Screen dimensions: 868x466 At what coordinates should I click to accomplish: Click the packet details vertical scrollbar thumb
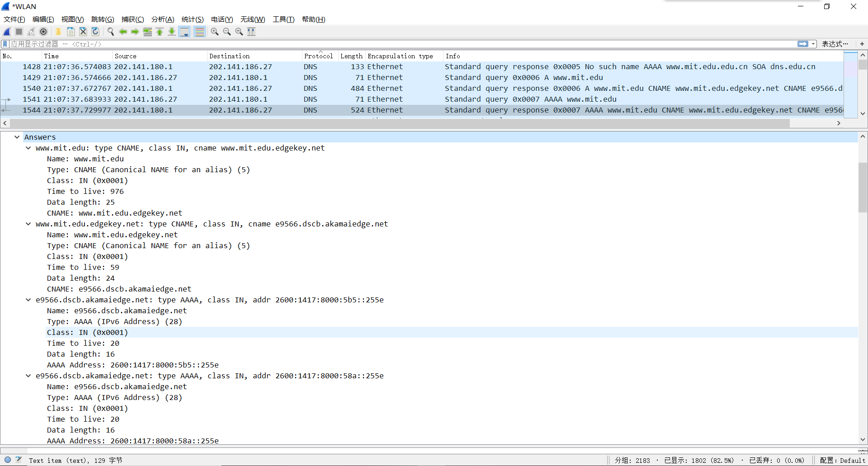[x=863, y=187]
